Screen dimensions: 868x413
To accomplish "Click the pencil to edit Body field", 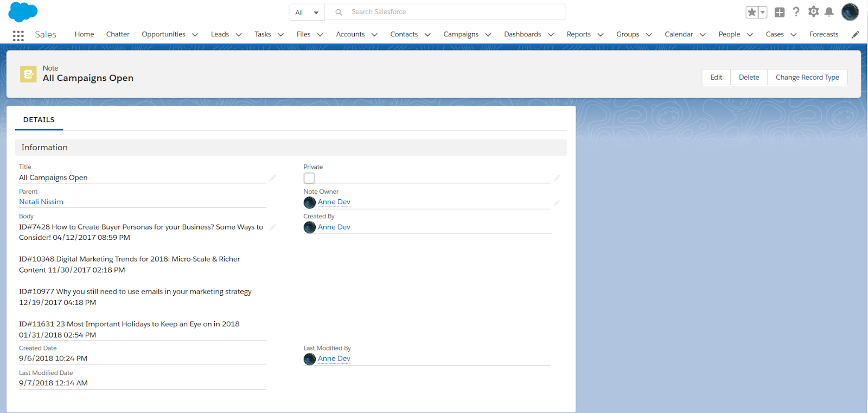I will coord(273,227).
